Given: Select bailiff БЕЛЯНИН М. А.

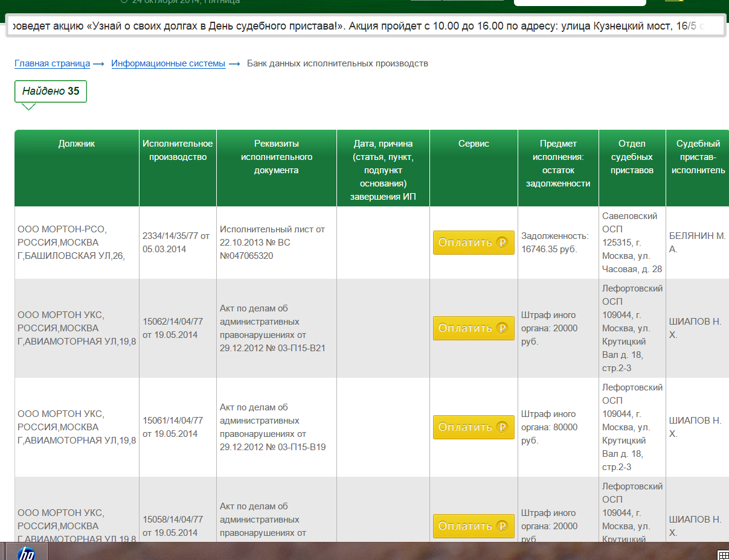Looking at the screenshot, I should coord(698,243).
